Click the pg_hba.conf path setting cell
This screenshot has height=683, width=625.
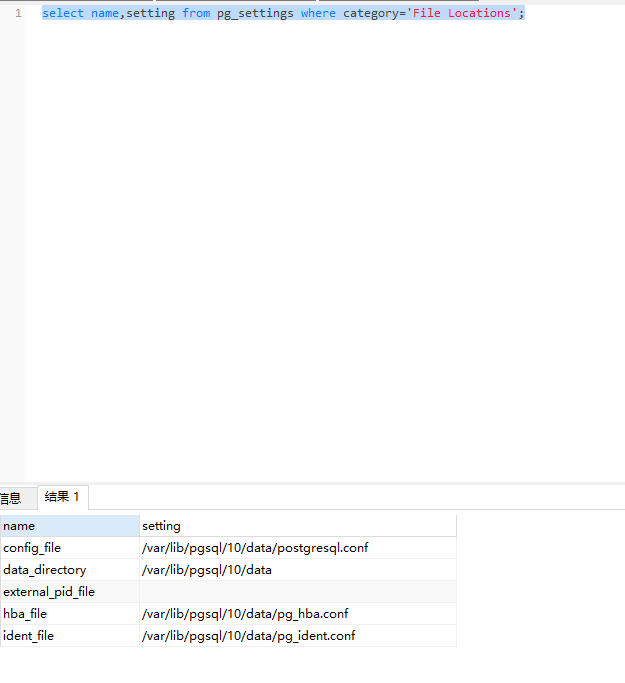[298, 614]
